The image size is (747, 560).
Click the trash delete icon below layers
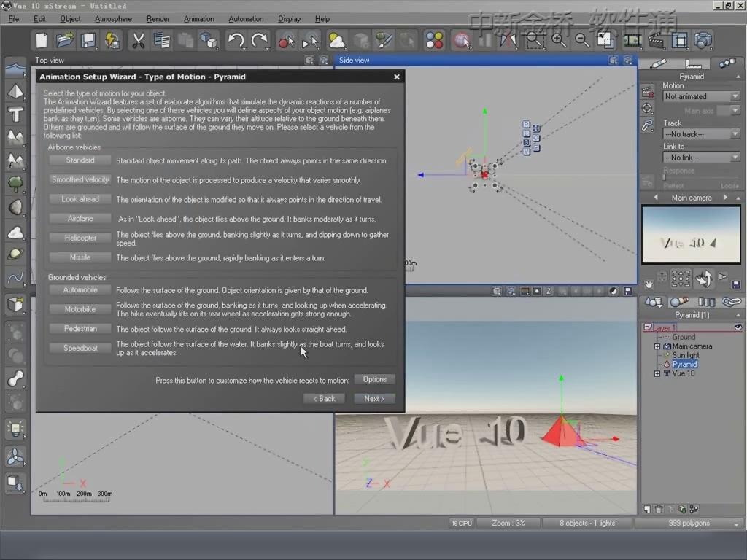[x=659, y=510]
